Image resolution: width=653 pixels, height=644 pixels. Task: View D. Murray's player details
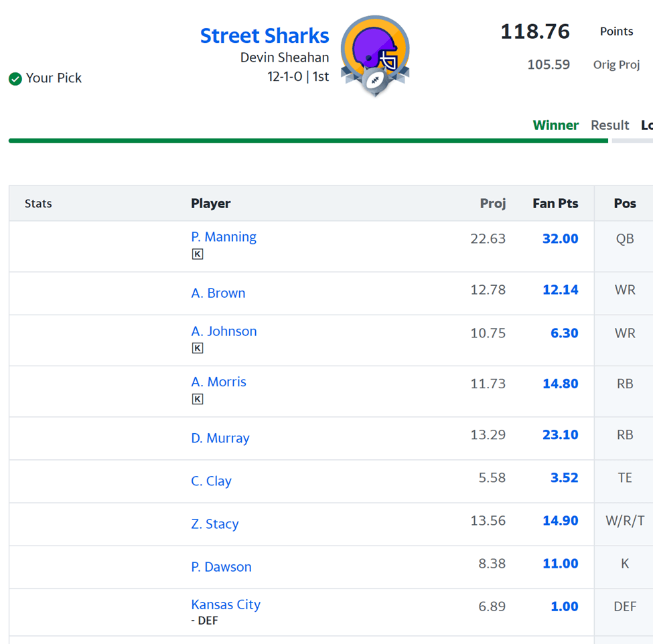(220, 438)
